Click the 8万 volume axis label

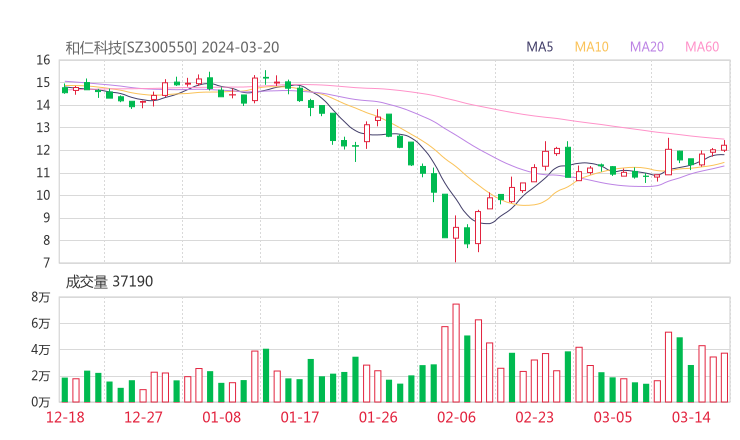[x=41, y=297]
